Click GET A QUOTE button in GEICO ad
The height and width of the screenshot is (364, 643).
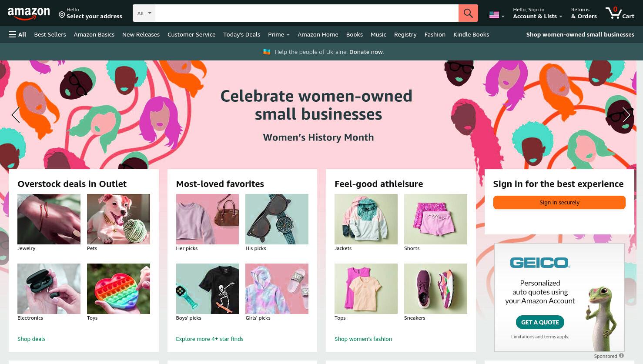(540, 322)
